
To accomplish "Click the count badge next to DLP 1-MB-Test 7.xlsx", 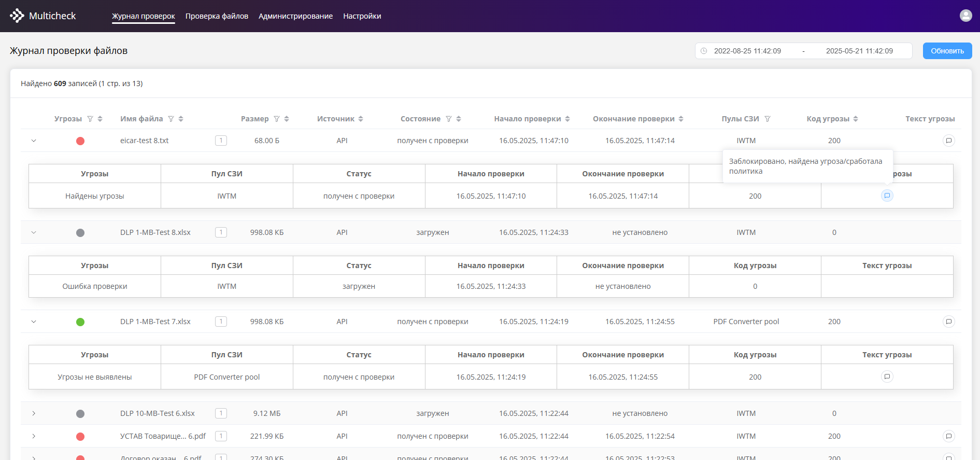I will 221,321.
